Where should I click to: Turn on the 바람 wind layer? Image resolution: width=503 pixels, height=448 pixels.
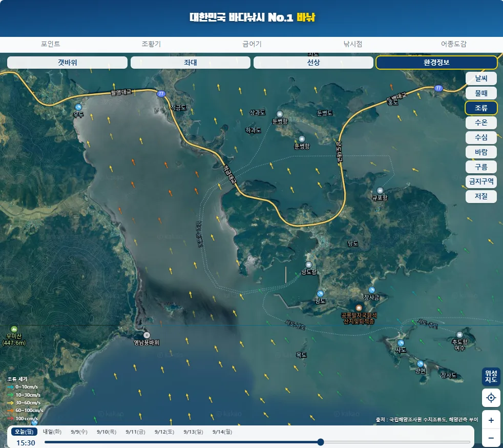coord(481,152)
